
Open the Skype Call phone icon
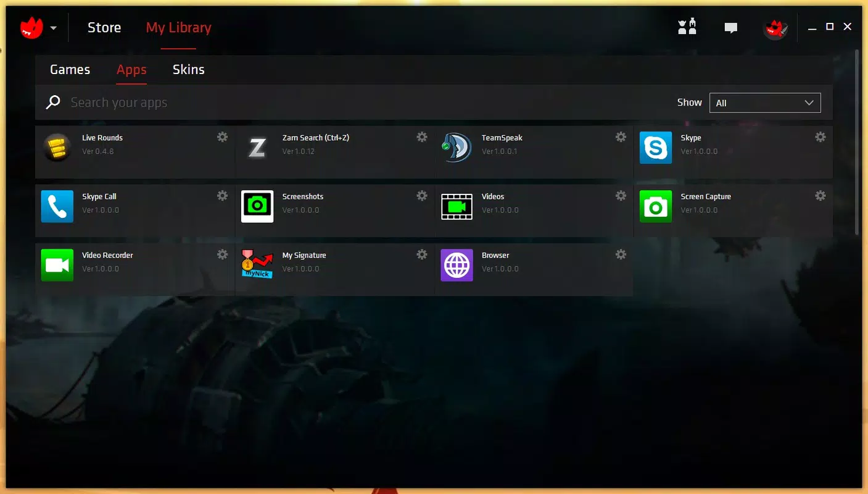point(57,206)
